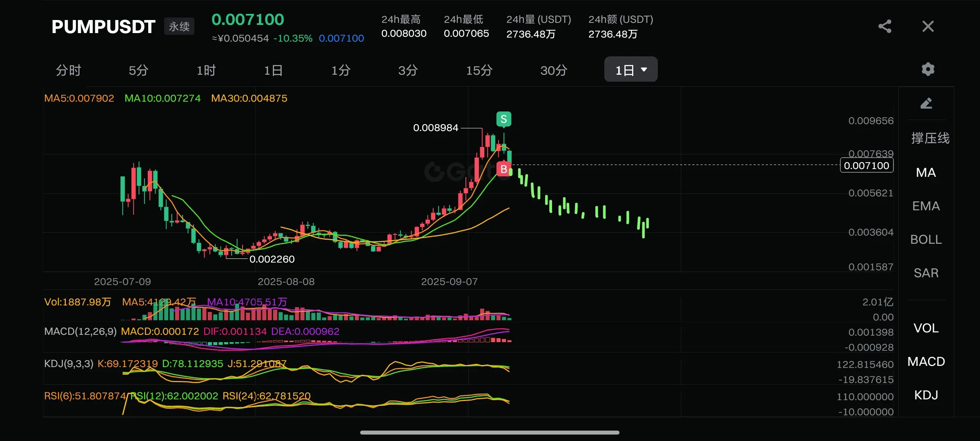Switch to 15分 interval
The height and width of the screenshot is (441, 980).
[x=479, y=70]
